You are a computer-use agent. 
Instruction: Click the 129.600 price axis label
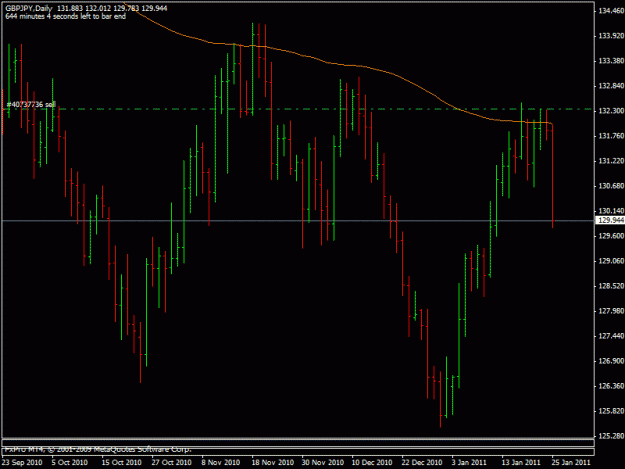tap(611, 236)
